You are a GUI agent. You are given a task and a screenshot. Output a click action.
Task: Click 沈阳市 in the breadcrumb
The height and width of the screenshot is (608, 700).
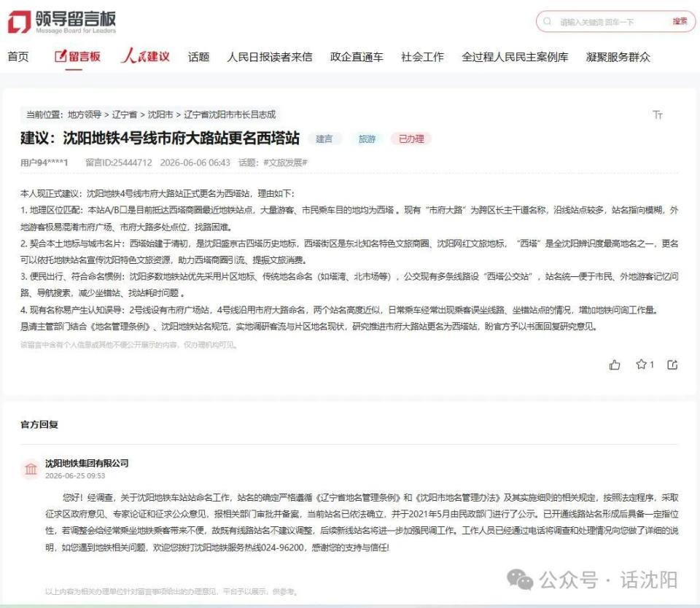[x=160, y=114]
